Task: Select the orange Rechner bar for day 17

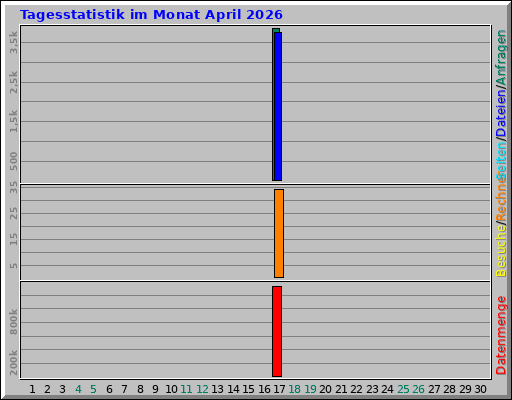Action: point(279,233)
